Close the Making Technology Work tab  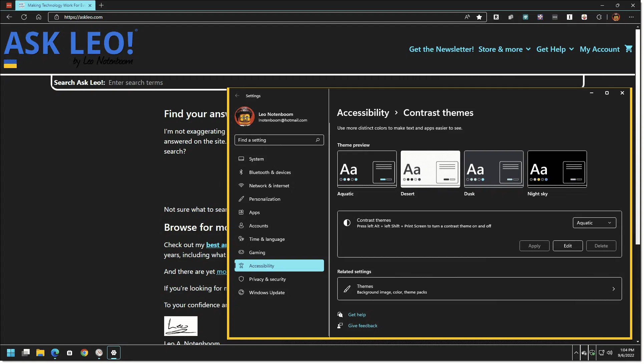(x=90, y=5)
